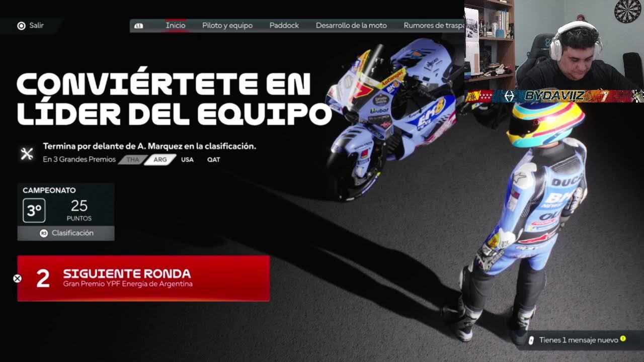Click the round number 2 in red banner
The width and height of the screenshot is (644, 362).
43,279
